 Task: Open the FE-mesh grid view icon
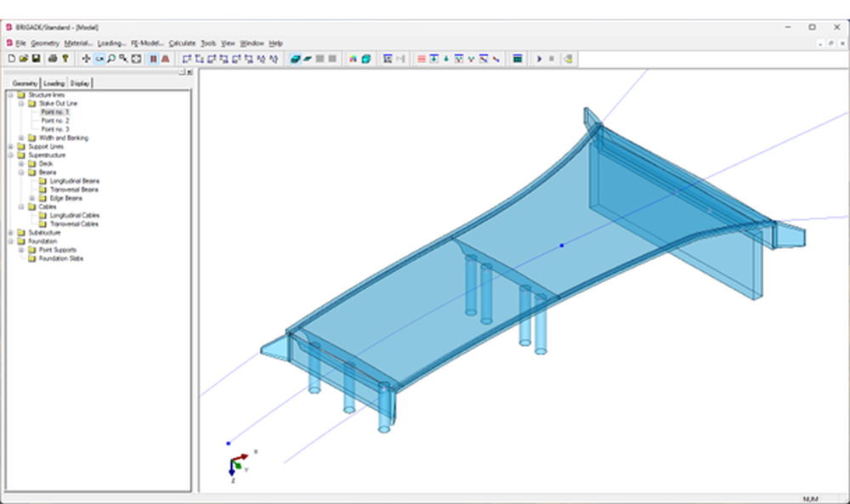coord(517,59)
